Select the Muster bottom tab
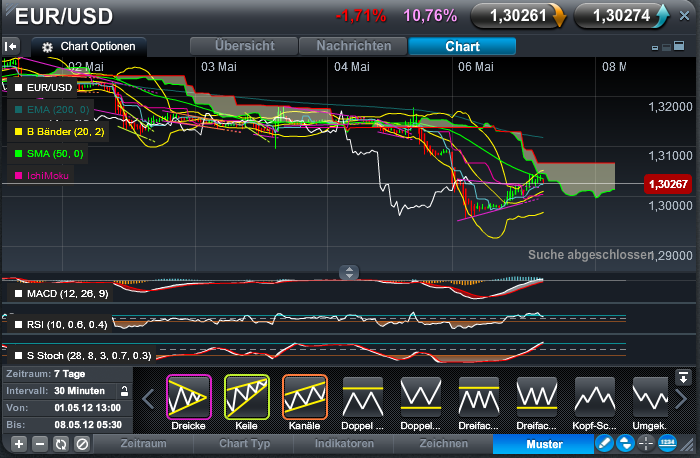The image size is (700, 458). point(544,444)
